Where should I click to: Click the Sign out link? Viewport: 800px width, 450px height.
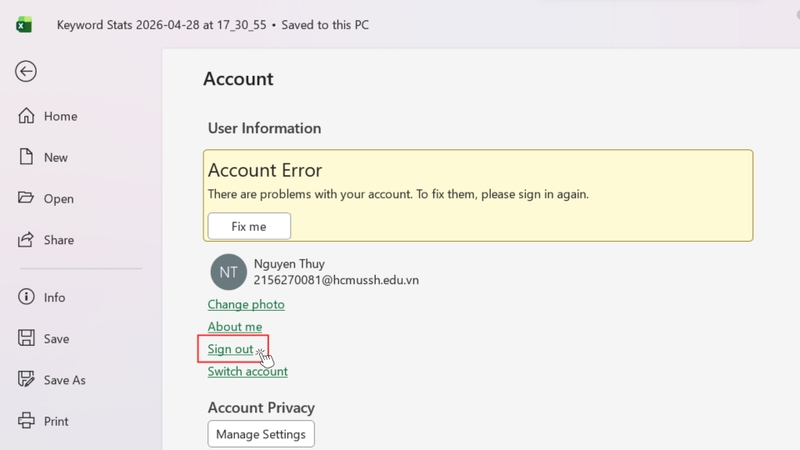230,349
